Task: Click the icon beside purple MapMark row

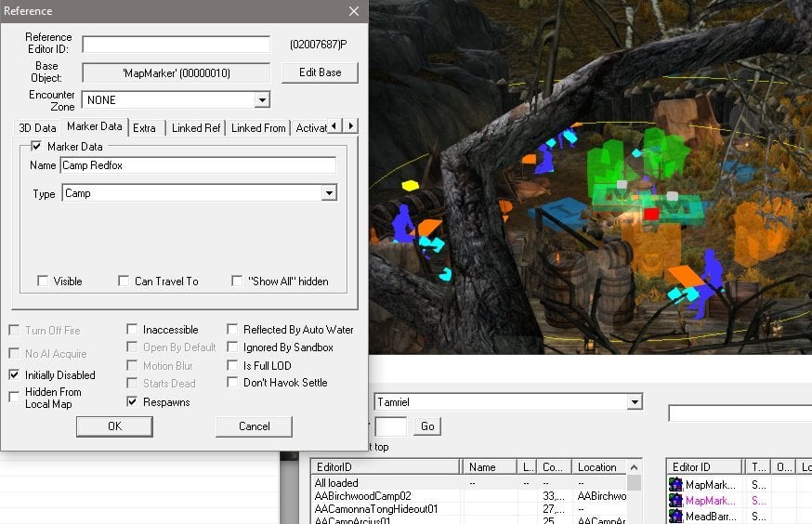Action: pos(675,501)
